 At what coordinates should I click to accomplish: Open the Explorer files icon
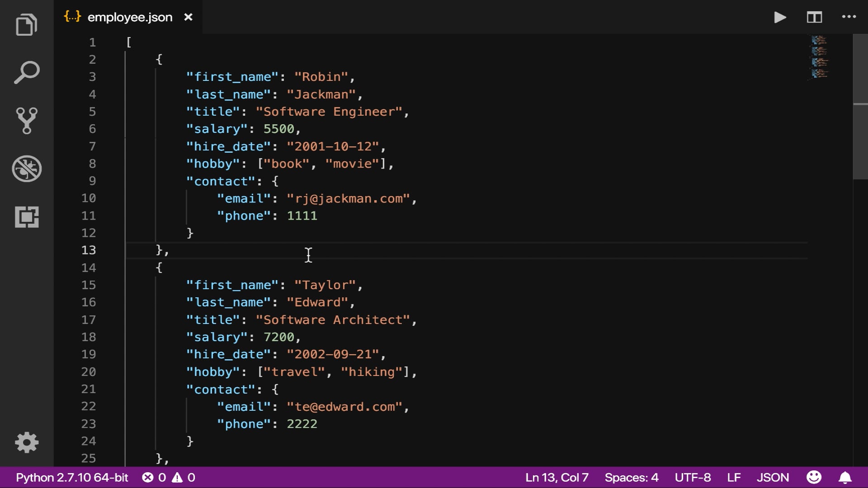[x=26, y=24]
